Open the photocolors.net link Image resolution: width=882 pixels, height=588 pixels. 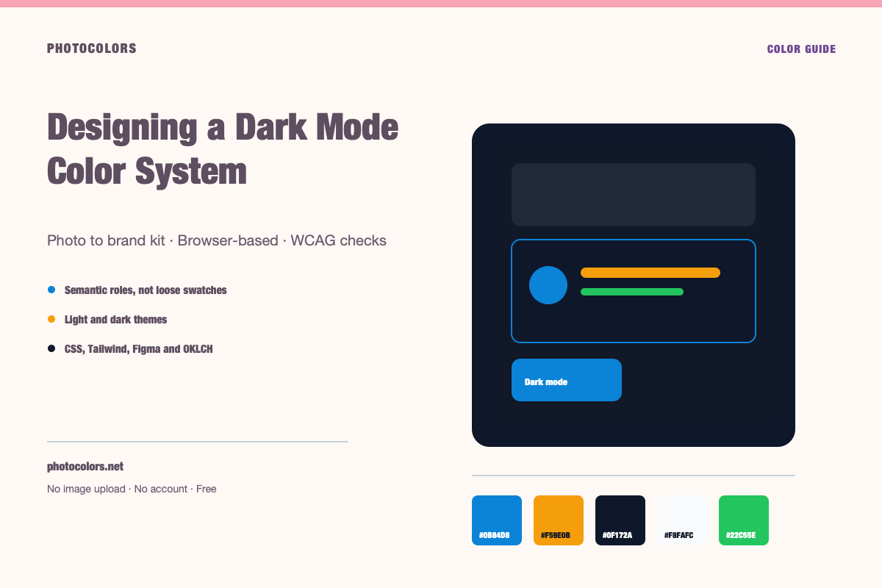tap(85, 467)
